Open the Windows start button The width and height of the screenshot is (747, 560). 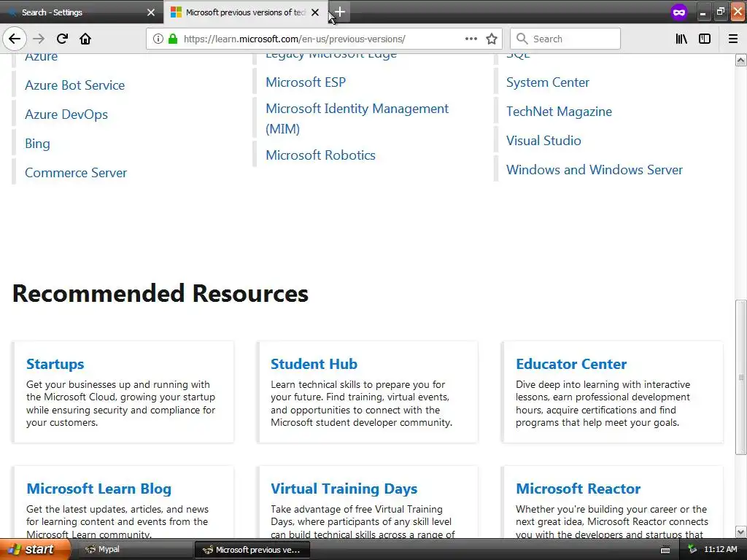click(x=35, y=550)
